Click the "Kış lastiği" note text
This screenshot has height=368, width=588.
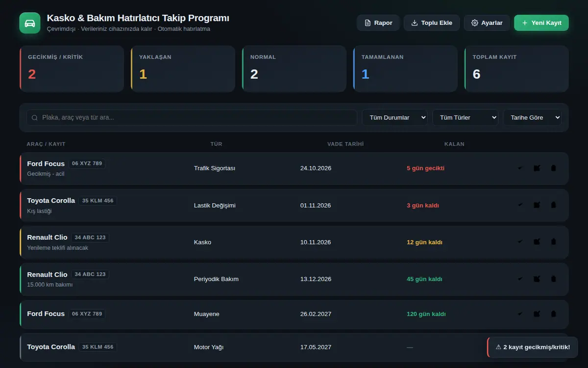click(x=39, y=211)
